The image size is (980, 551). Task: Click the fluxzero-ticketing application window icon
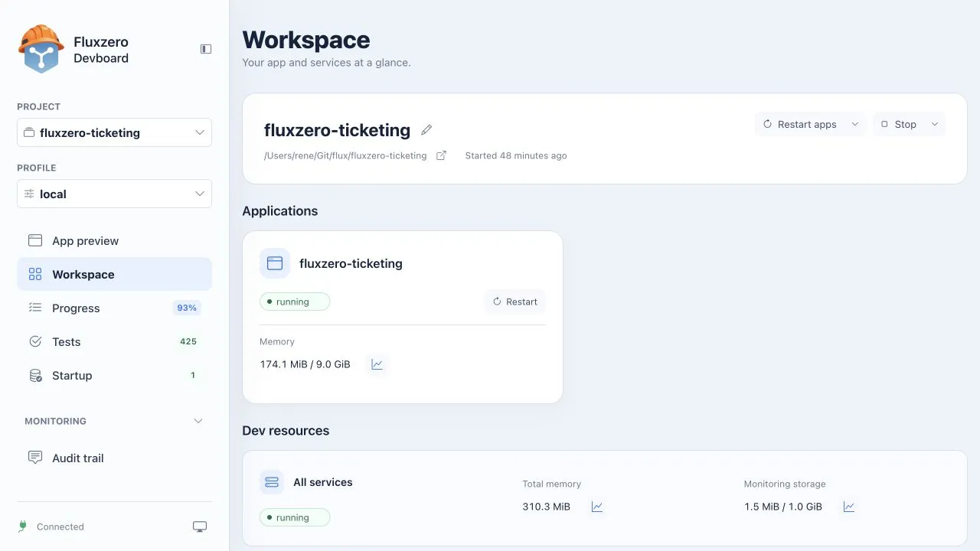(x=275, y=263)
